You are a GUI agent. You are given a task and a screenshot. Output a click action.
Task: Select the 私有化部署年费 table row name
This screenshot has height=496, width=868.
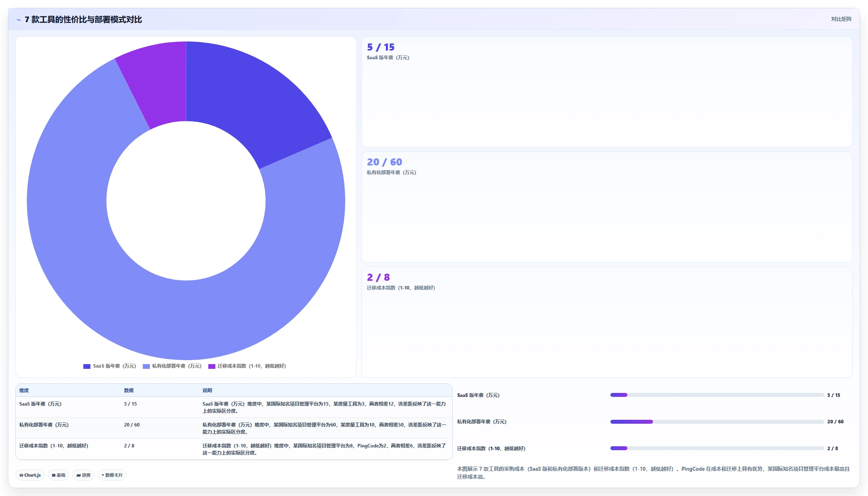(44, 425)
